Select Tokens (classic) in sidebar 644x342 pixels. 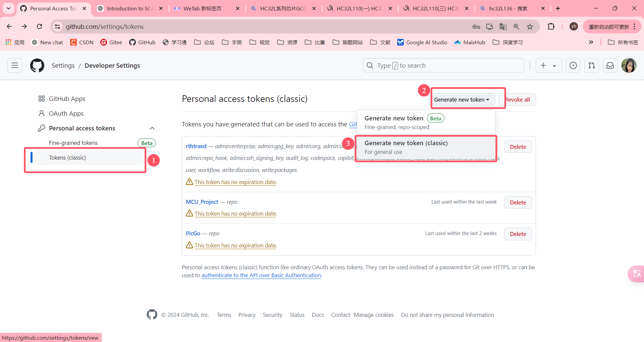67,158
